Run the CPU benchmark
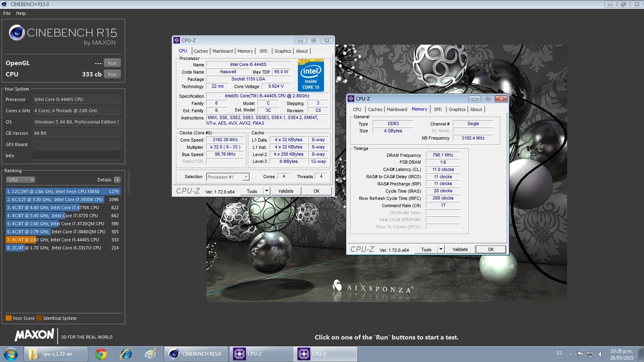 (112, 74)
